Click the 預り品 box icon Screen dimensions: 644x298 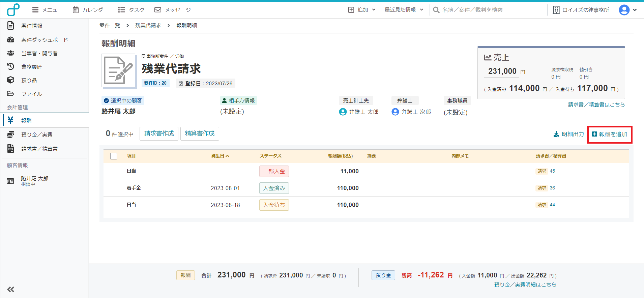pyautogui.click(x=10, y=80)
